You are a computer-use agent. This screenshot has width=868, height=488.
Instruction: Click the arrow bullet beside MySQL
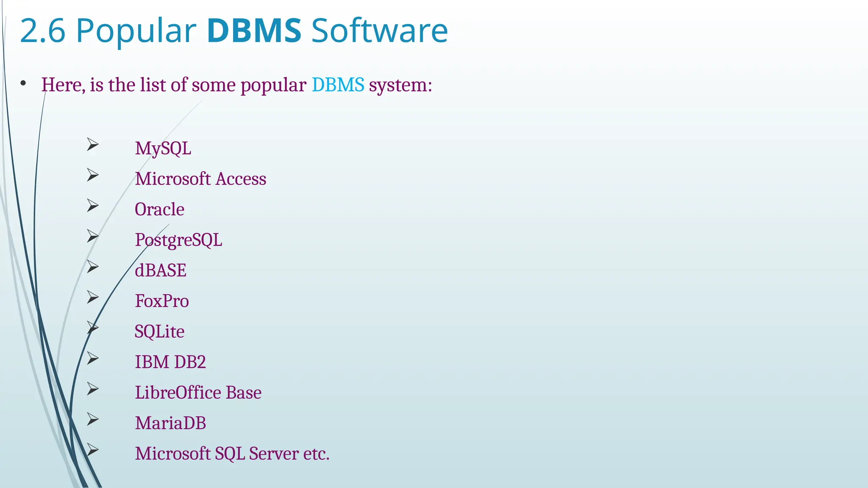pos(93,145)
